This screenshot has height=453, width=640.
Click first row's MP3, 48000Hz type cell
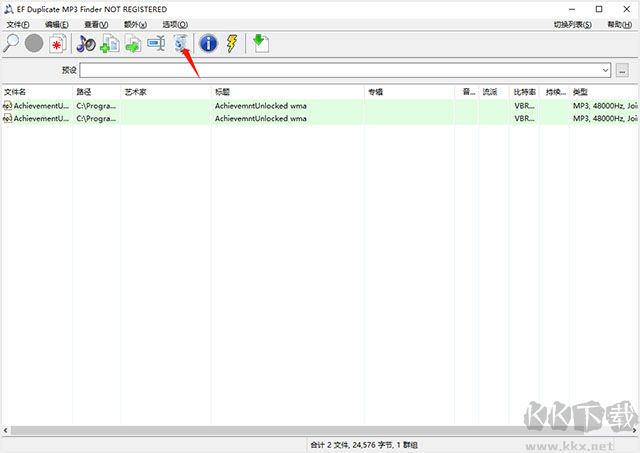(605, 106)
